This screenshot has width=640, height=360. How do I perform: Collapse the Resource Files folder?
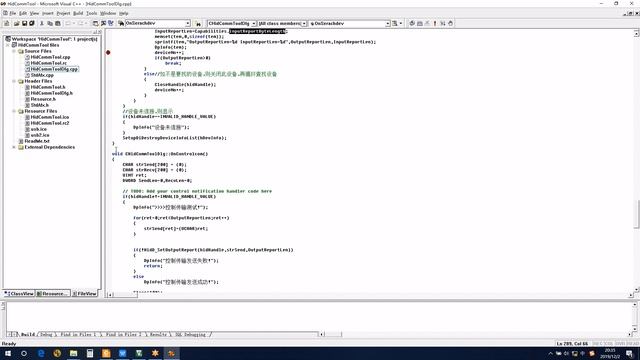click(x=14, y=111)
